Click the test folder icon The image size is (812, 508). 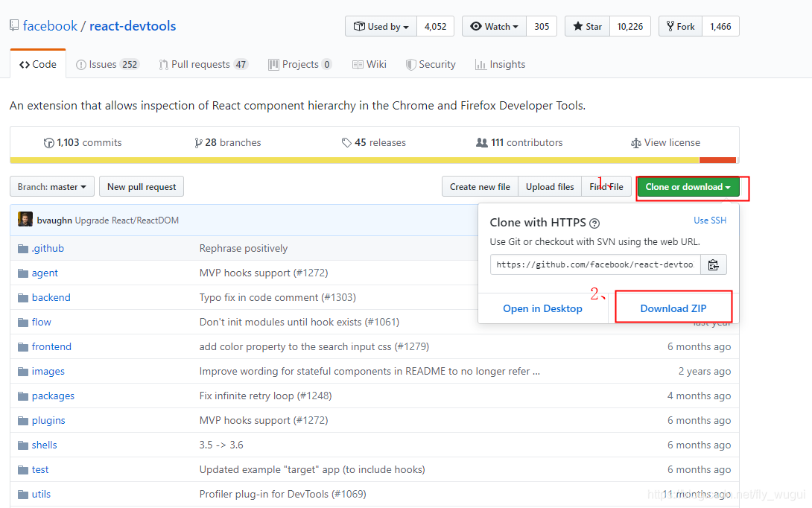coord(23,470)
